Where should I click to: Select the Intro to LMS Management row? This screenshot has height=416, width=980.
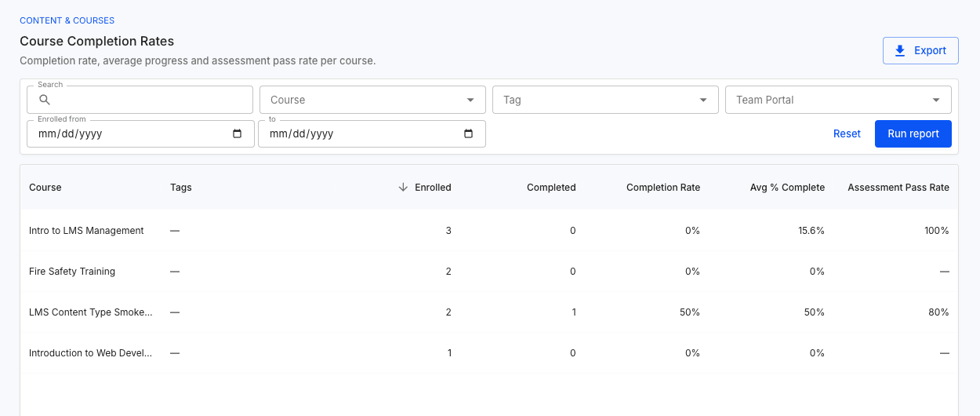pos(489,231)
